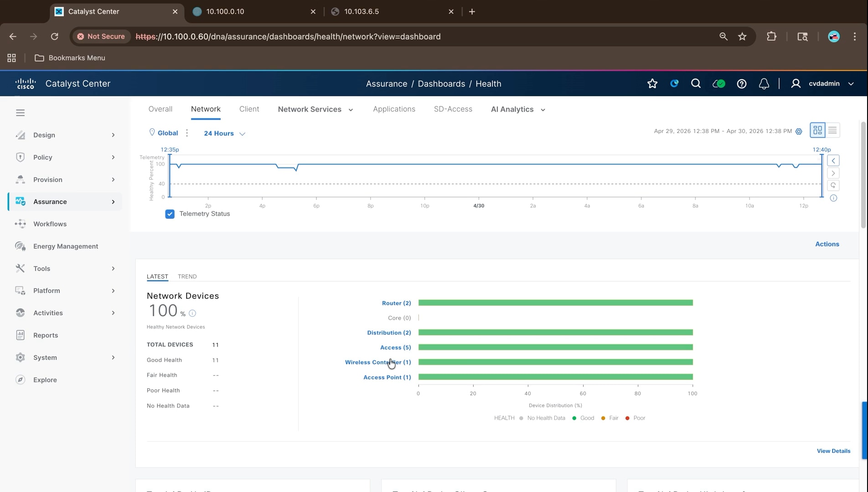Click the Access (5) green health bar
Image resolution: width=868 pixels, height=492 pixels.
[x=556, y=348]
